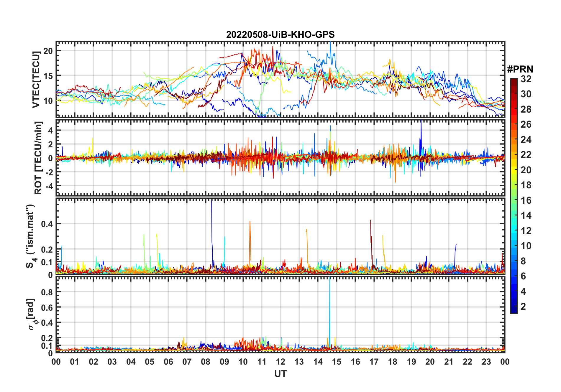This screenshot has height=392, width=561.
Task: Click the sigma-phi [rad] y-axis label
Action: [32, 315]
